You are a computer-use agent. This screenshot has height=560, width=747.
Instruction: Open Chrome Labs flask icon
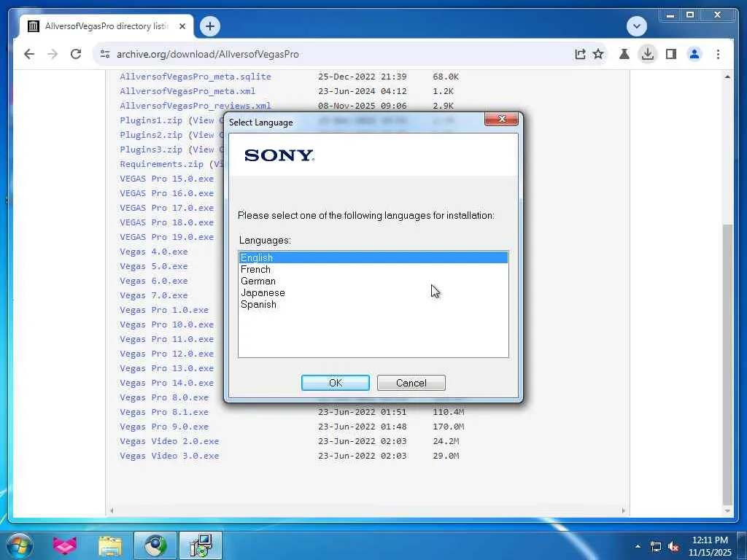[624, 54]
